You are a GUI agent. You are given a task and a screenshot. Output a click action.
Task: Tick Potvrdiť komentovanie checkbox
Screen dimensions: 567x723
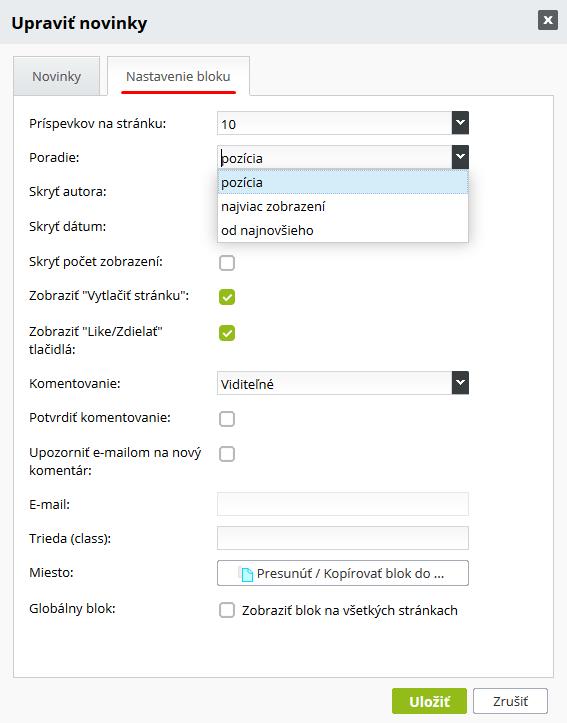[227, 419]
